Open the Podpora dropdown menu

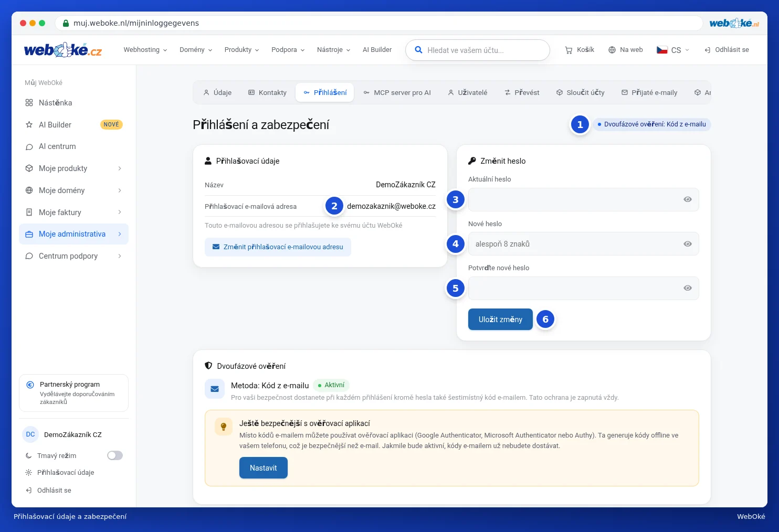click(288, 50)
